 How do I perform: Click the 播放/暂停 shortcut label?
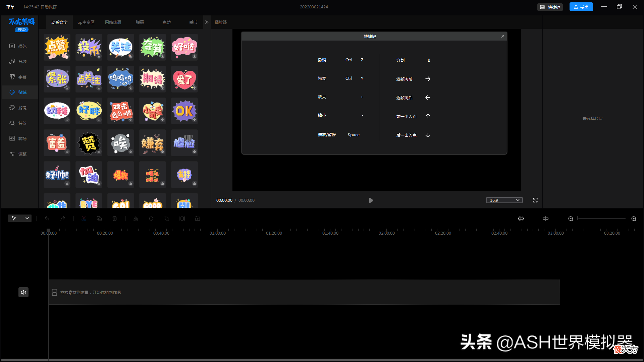pos(327,135)
